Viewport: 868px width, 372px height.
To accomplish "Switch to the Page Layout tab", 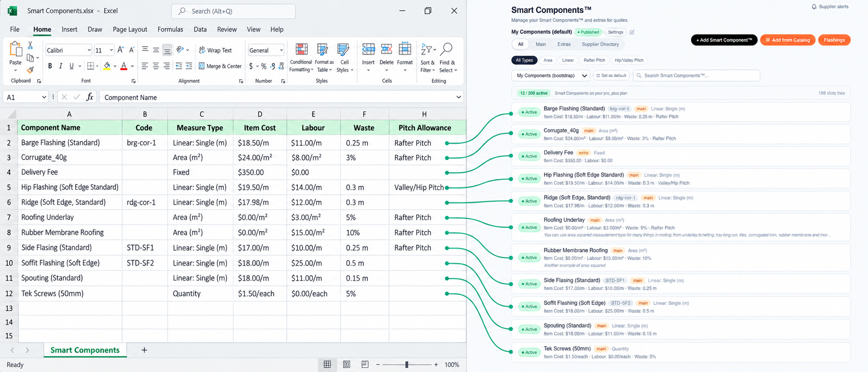I will tap(130, 29).
